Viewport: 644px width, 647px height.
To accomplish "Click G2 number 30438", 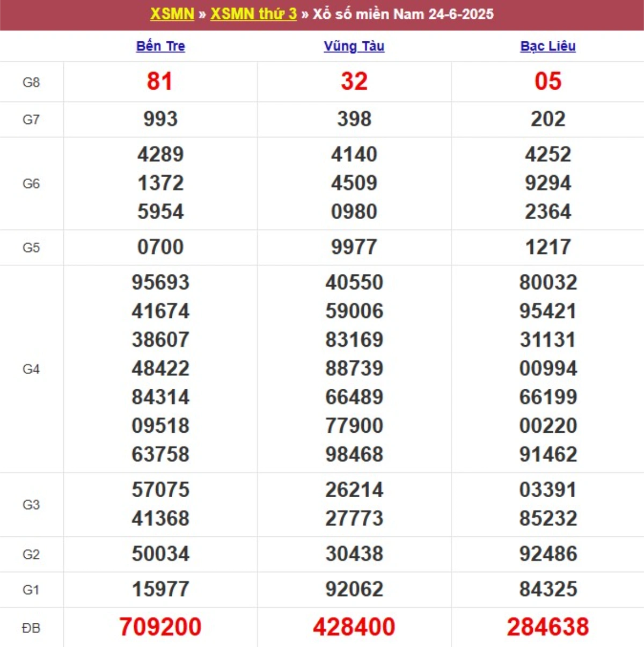I will 354,554.
